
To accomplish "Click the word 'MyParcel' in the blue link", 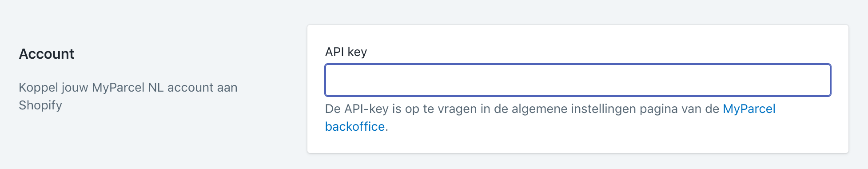I will point(749,109).
